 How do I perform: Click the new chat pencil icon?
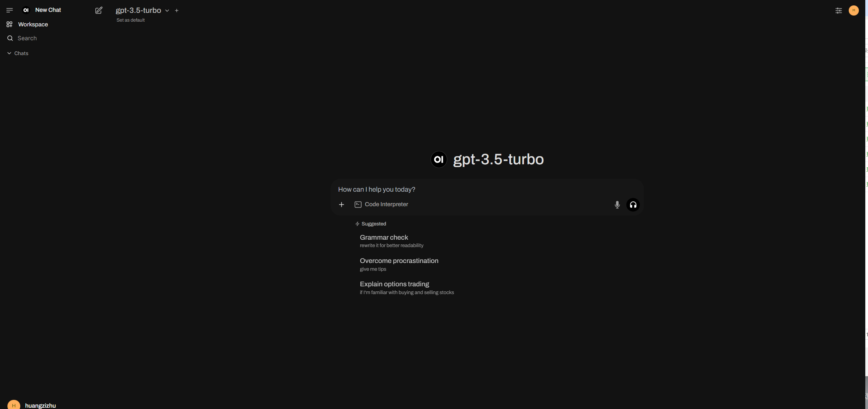tap(99, 10)
